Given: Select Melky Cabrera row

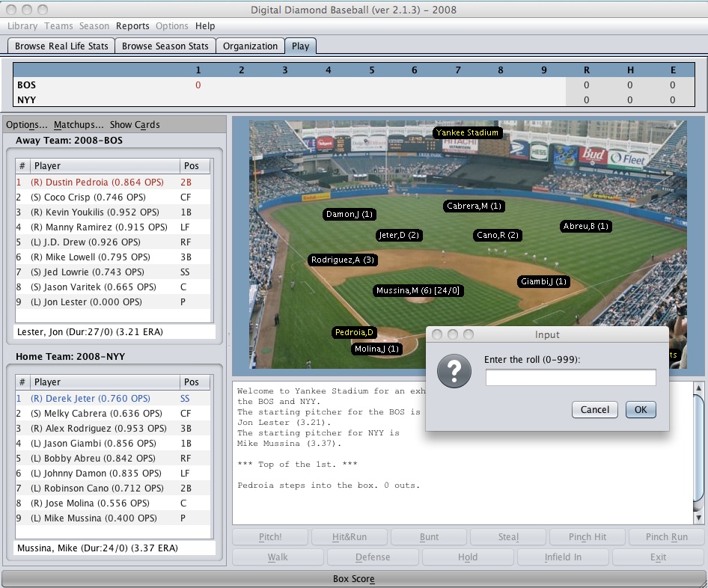Looking at the screenshot, I should [113, 414].
